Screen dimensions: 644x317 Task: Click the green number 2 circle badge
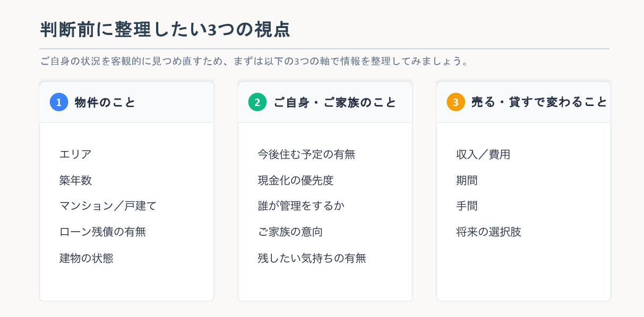[257, 102]
